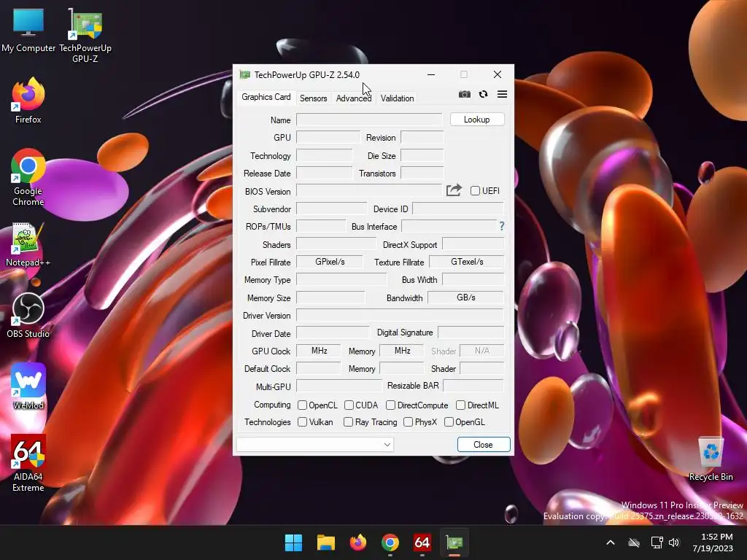Viewport: 747px width, 560px height.
Task: Click the Name field
Action: coord(369,120)
